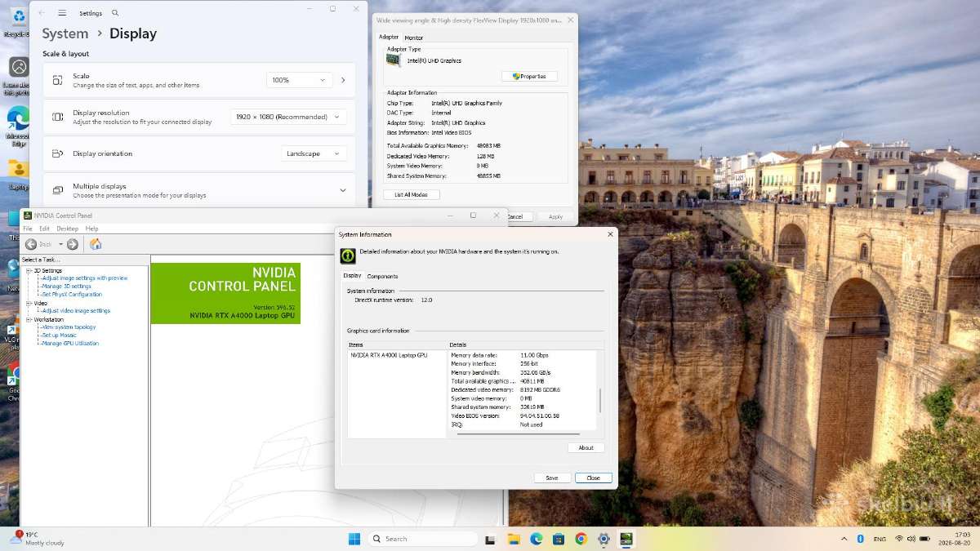Image resolution: width=980 pixels, height=551 pixels.
Task: Open Manage GPU Utilization link
Action: (x=70, y=343)
